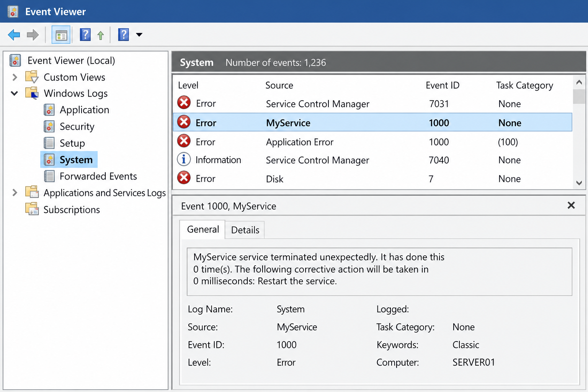Expand the Custom Views node
Screen dimensions: 588x392
(15, 77)
